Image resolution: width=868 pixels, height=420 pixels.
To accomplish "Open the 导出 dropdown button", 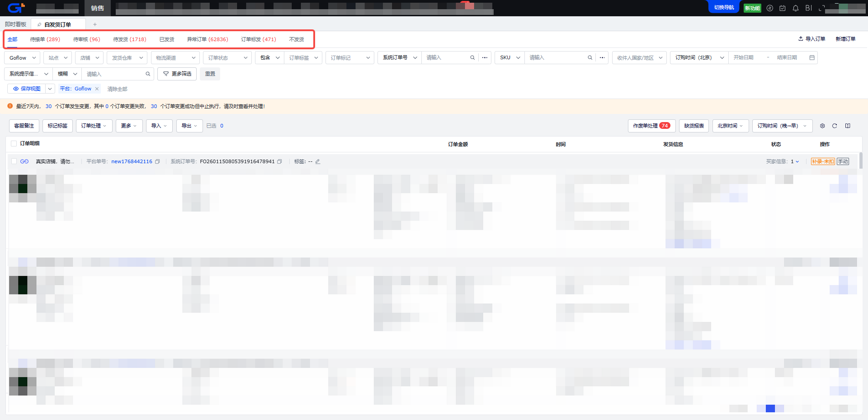I will (189, 126).
